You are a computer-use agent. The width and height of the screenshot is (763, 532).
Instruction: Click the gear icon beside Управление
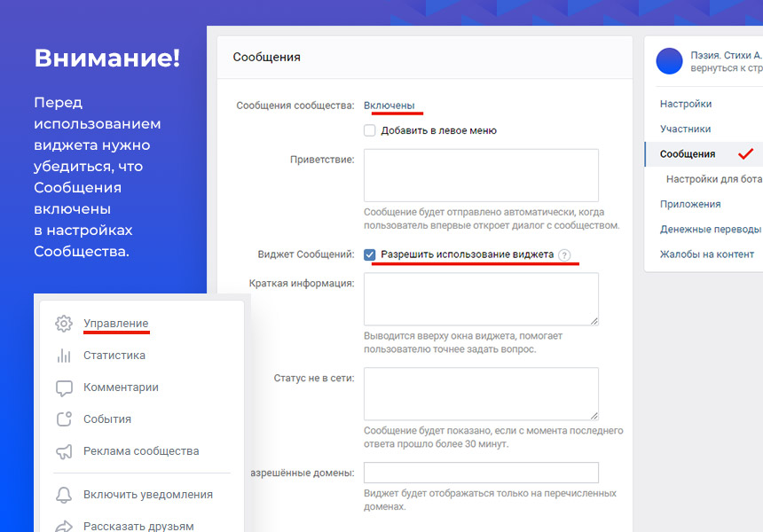point(64,324)
